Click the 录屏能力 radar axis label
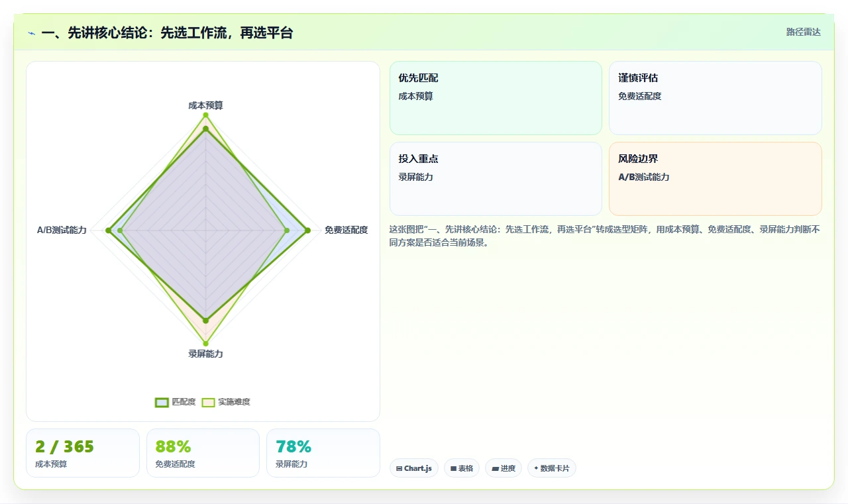This screenshot has height=504, width=848. [x=205, y=354]
